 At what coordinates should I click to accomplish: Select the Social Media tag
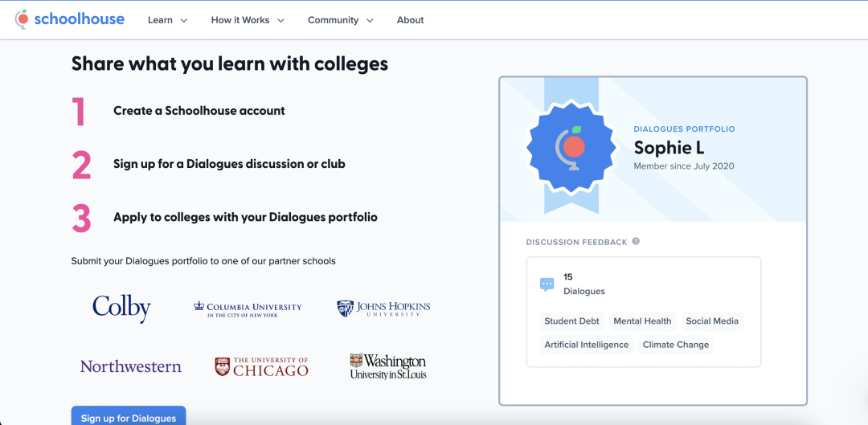pos(712,321)
